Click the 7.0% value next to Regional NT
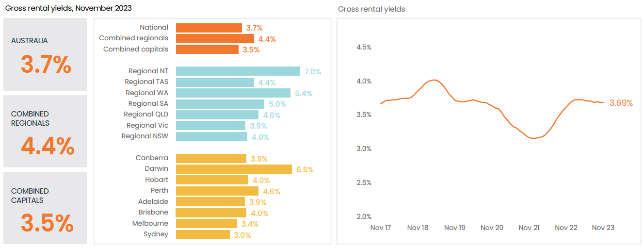The image size is (644, 248). 313,71
